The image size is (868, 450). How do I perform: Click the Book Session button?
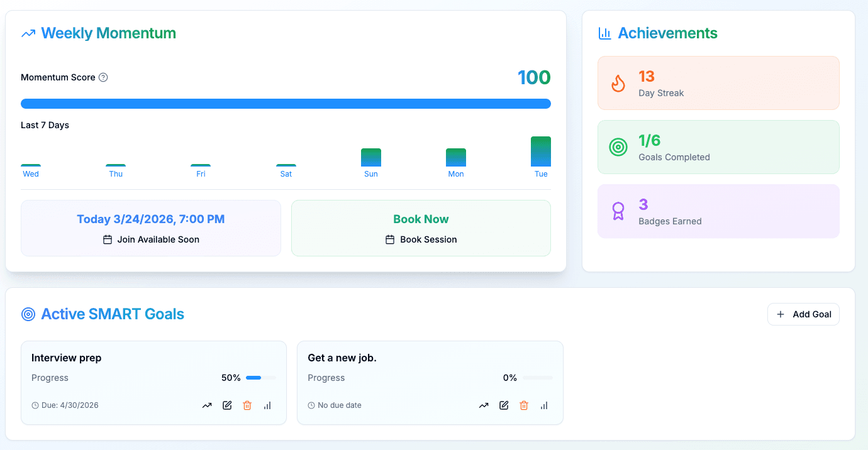(x=421, y=239)
